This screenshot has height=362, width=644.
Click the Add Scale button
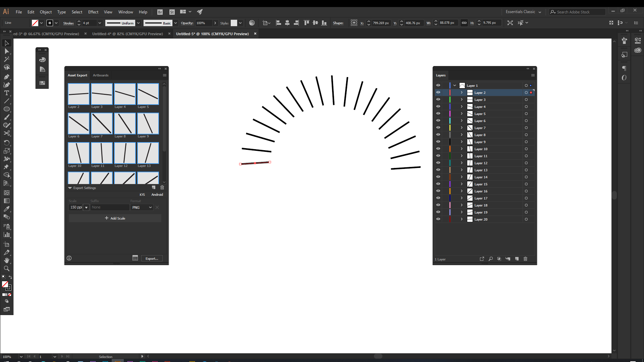115,218
